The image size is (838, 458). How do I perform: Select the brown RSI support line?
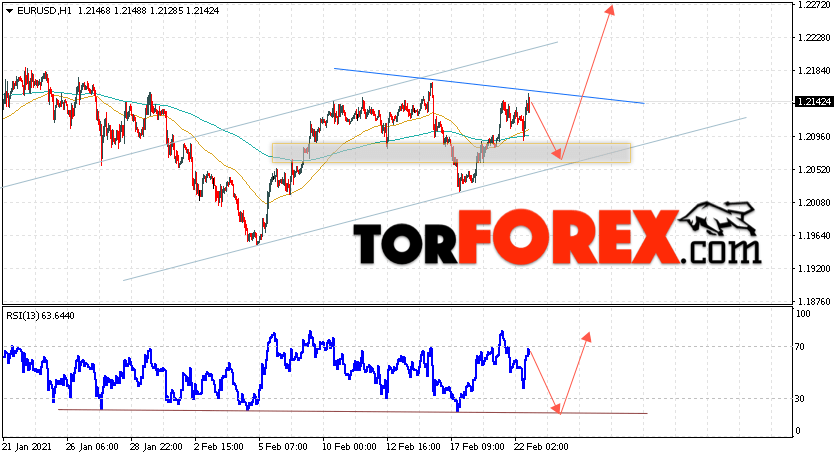pos(353,412)
